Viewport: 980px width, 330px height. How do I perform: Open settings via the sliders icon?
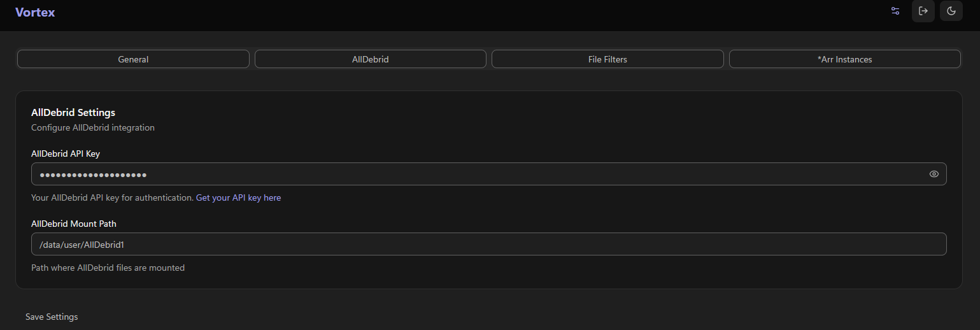click(x=895, y=11)
